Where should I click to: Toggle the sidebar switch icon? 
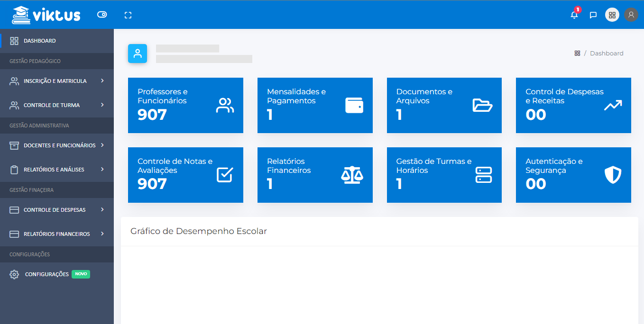102,15
